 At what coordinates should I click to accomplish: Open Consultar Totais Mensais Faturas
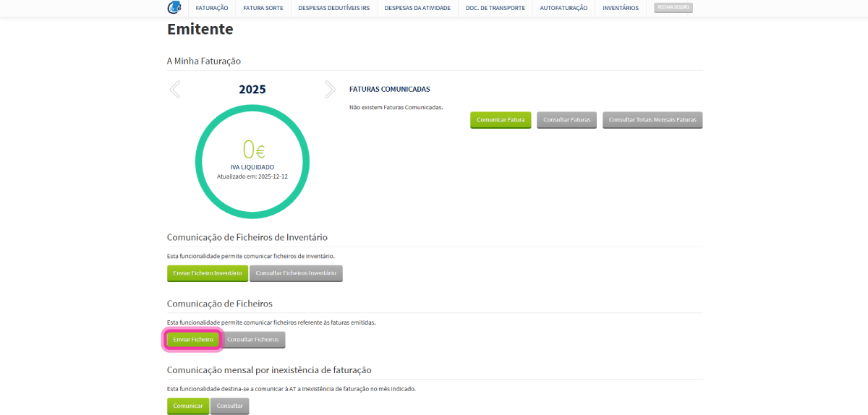click(652, 120)
